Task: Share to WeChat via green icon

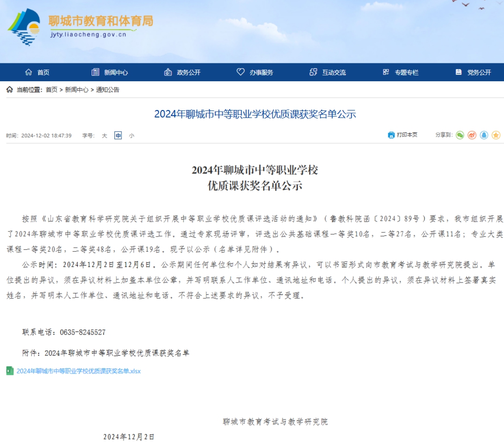Action: pyautogui.click(x=460, y=135)
